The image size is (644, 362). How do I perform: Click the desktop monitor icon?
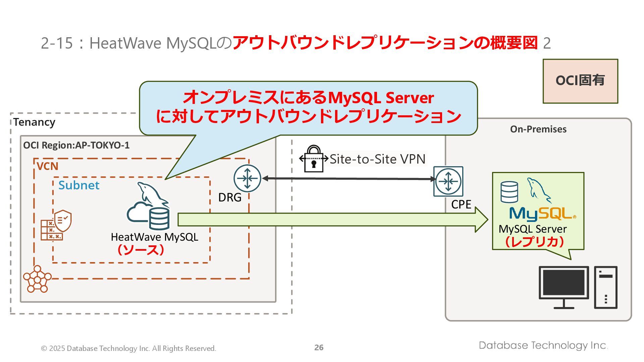pos(564,287)
